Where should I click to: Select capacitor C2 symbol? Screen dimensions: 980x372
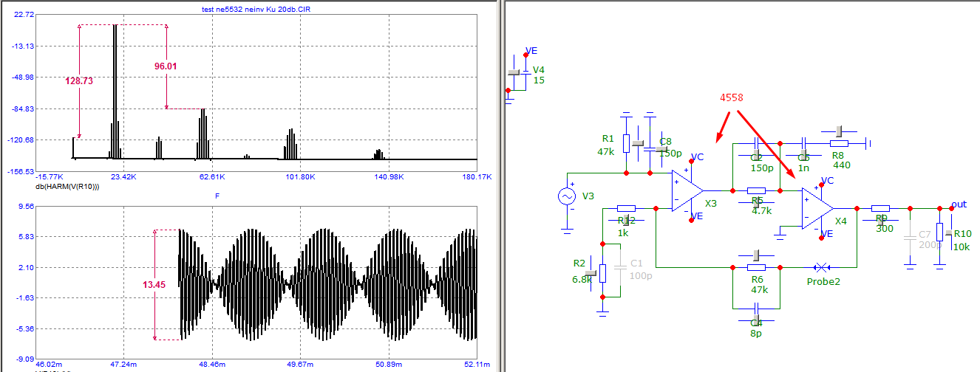click(756, 143)
